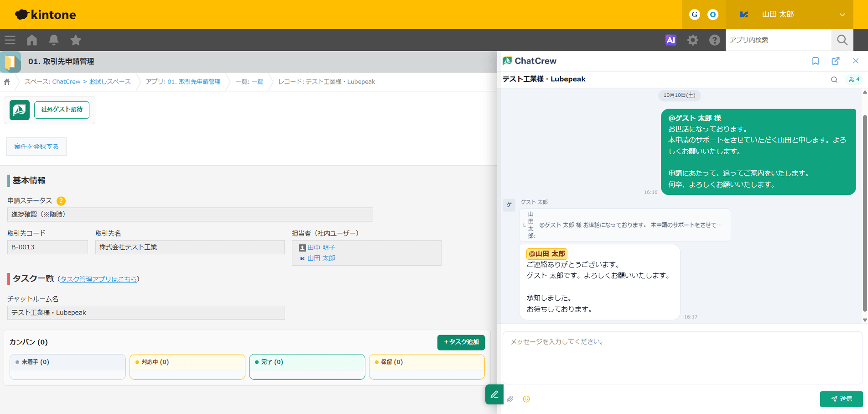This screenshot has width=868, height=414.
Task: Click the 社外ゲスト招待 button
Action: (62, 110)
